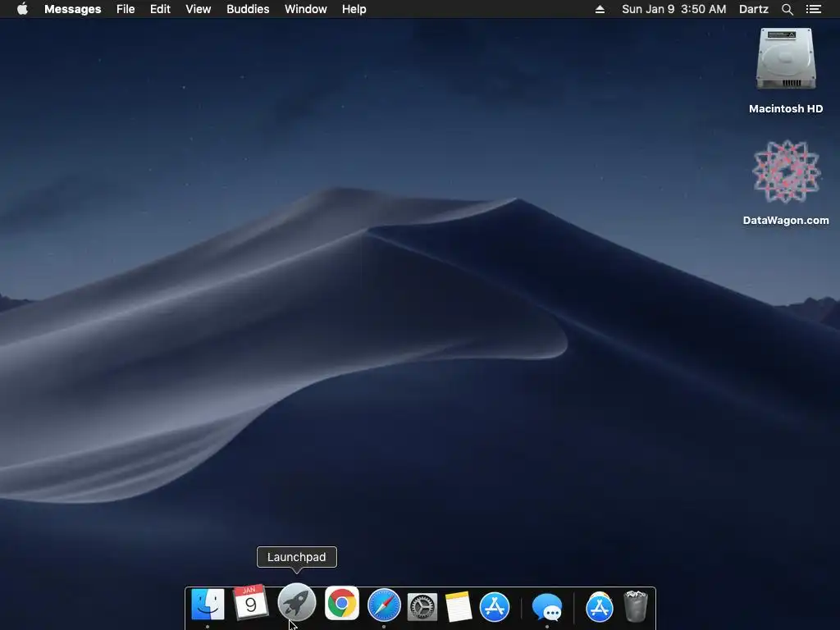The height and width of the screenshot is (630, 840).
Task: Open the Messages application menu
Action: pyautogui.click(x=73, y=9)
